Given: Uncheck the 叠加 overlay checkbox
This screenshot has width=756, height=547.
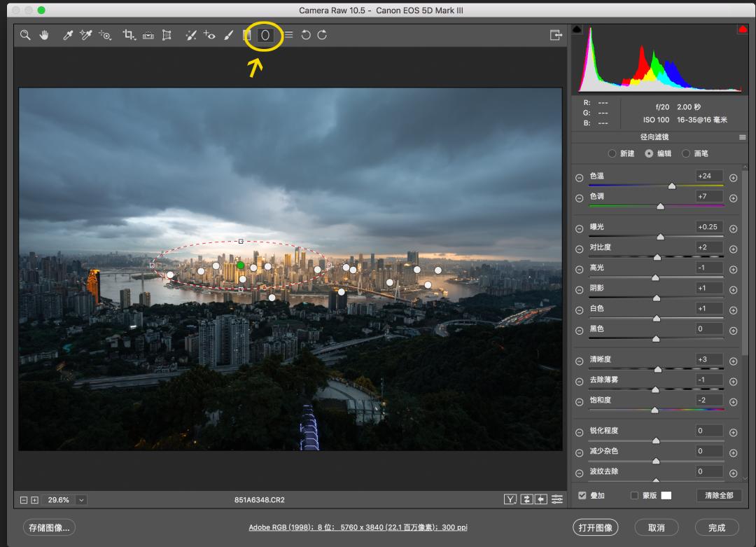Looking at the screenshot, I should [582, 495].
